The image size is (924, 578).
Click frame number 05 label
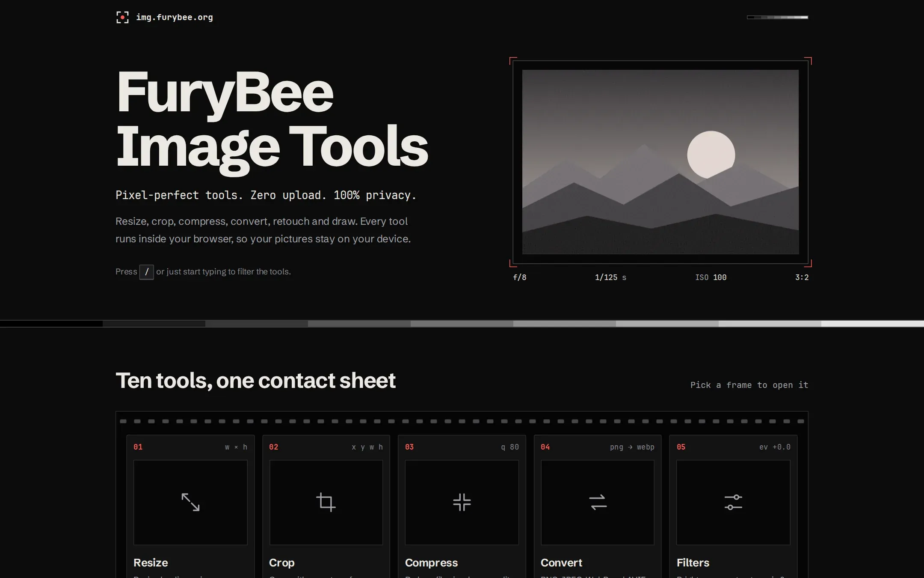pyautogui.click(x=681, y=447)
